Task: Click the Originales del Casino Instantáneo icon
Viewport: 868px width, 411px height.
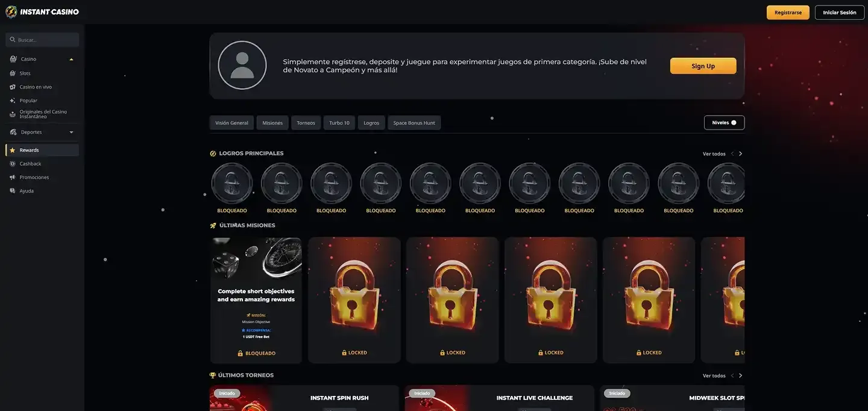Action: click(x=13, y=114)
